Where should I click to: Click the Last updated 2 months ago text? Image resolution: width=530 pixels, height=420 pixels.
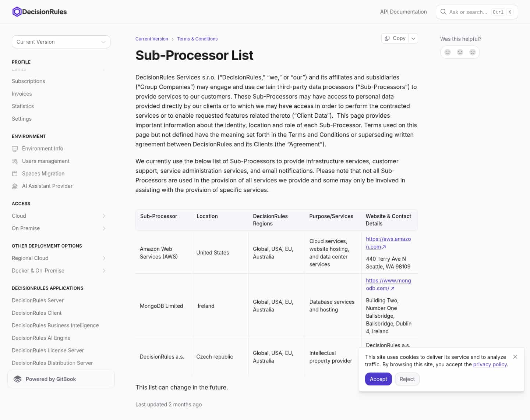tap(169, 405)
